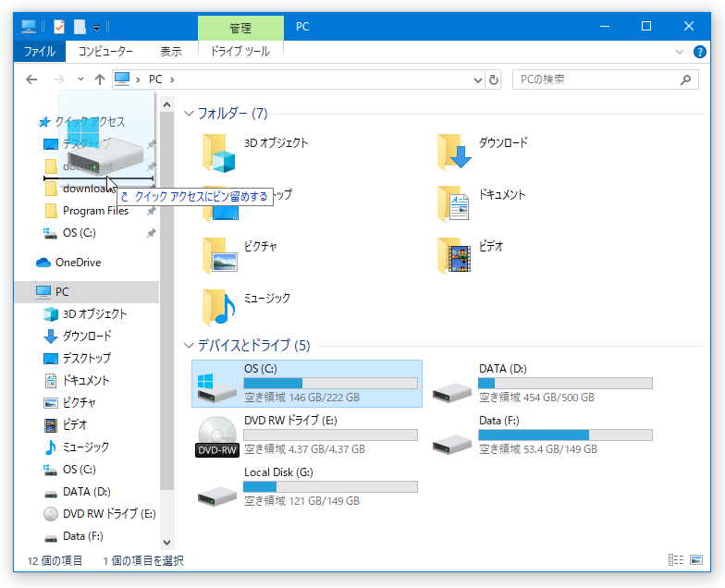
Task: Open the ファイル menu
Action: point(39,52)
